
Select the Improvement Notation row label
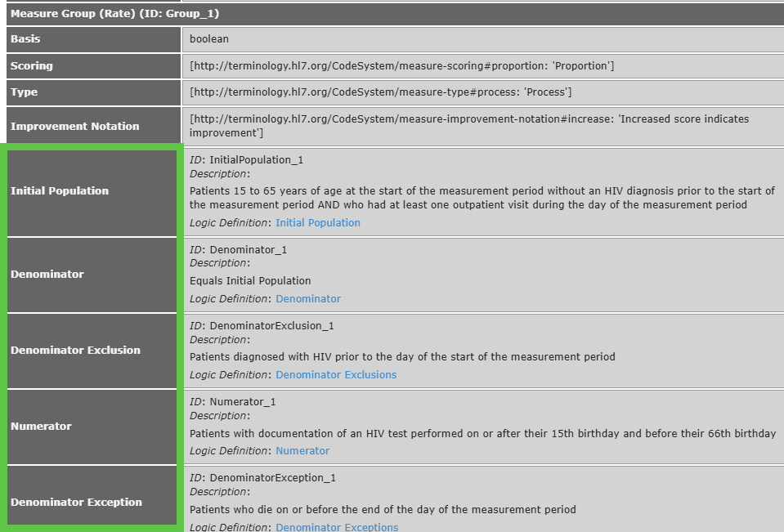(75, 127)
